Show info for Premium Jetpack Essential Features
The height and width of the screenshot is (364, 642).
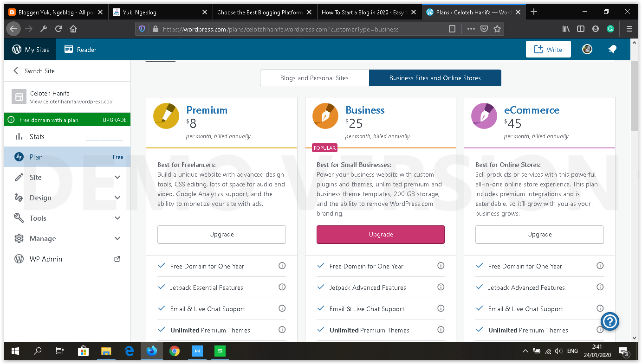(282, 287)
